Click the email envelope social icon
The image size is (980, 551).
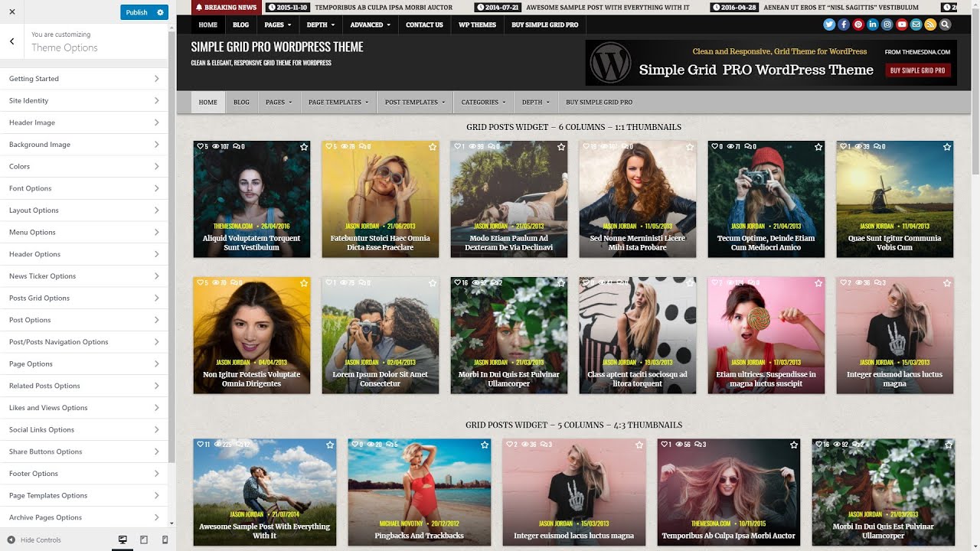coord(916,24)
